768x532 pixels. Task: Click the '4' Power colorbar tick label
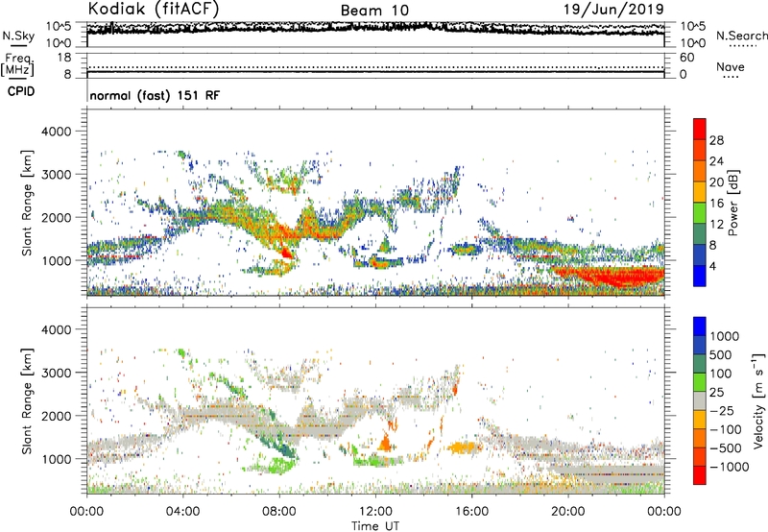712,266
